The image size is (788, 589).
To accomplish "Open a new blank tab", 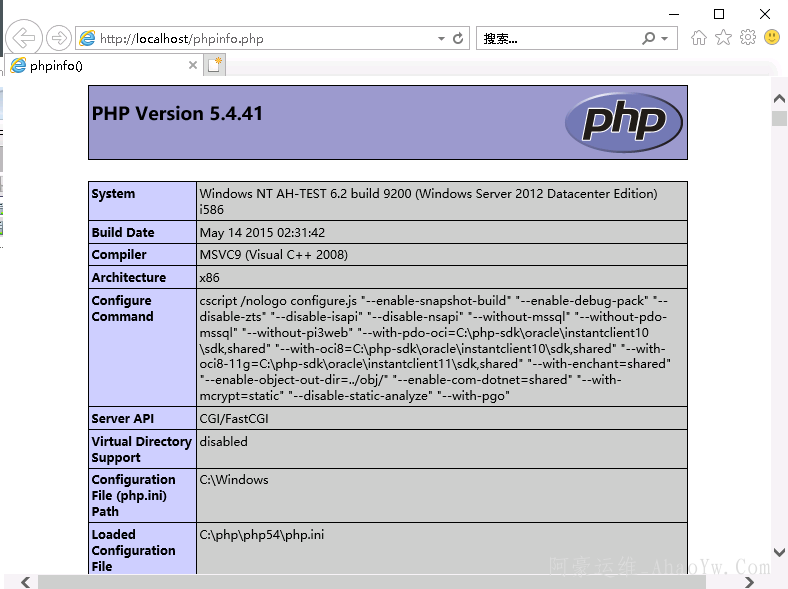I will point(214,65).
